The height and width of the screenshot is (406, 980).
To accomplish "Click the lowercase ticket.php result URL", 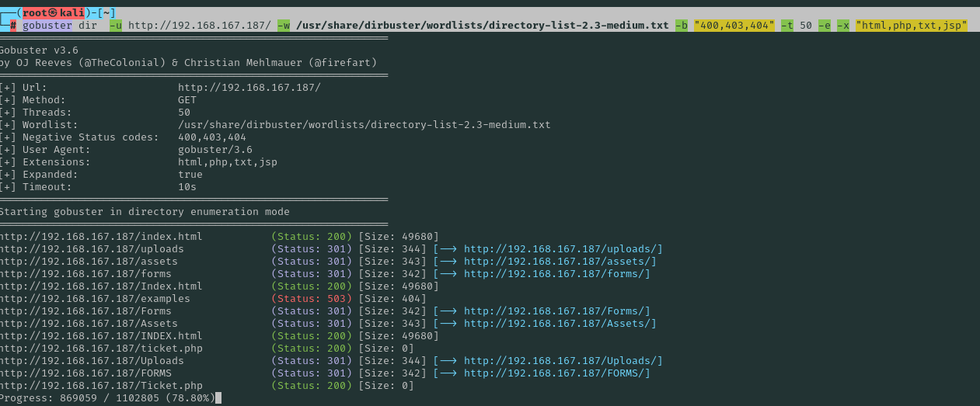I will coord(101,349).
